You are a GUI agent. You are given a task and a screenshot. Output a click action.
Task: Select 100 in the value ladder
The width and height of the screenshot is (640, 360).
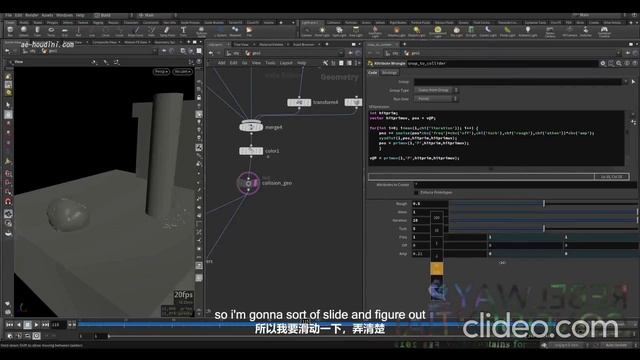tap(436, 218)
